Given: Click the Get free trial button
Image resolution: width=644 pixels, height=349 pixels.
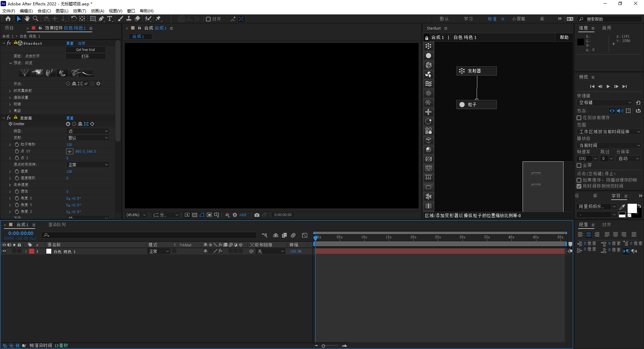Looking at the screenshot, I should (86, 50).
